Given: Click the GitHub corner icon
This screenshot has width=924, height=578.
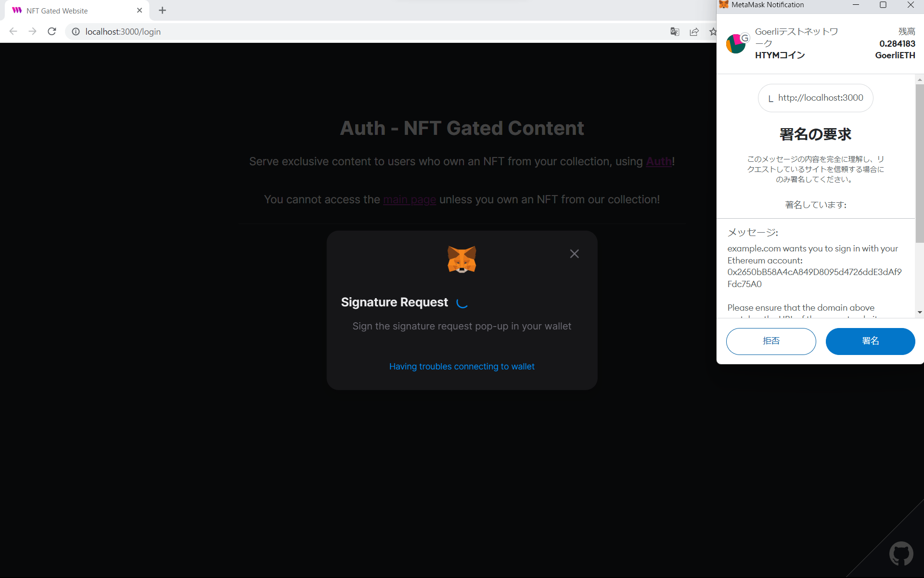Looking at the screenshot, I should [x=900, y=553].
